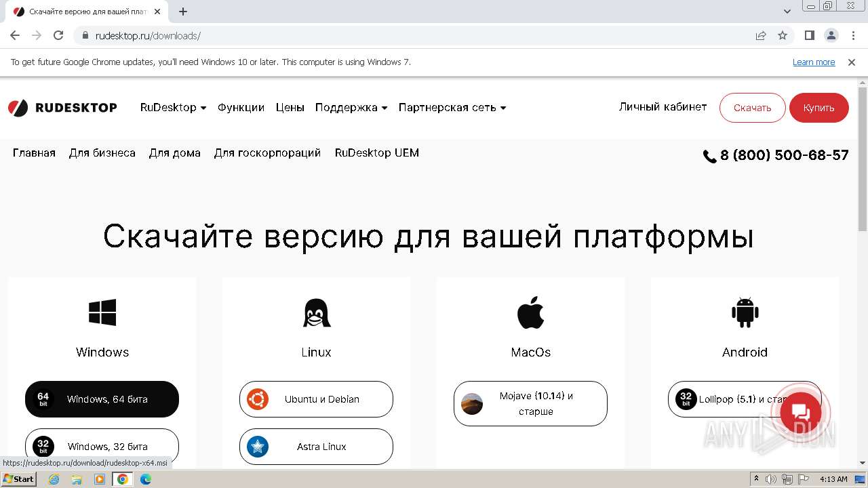The image size is (868, 488).
Task: Open RuDesktop UEM section
Action: (x=377, y=153)
